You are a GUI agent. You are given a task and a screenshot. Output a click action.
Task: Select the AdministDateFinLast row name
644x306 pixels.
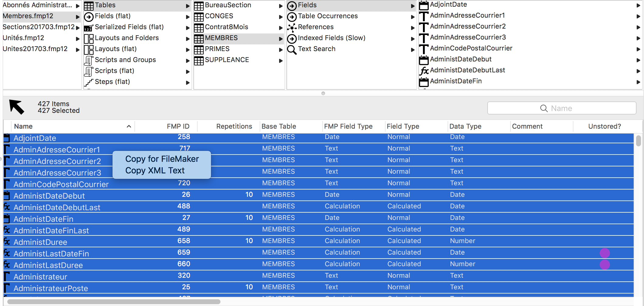[51, 231]
